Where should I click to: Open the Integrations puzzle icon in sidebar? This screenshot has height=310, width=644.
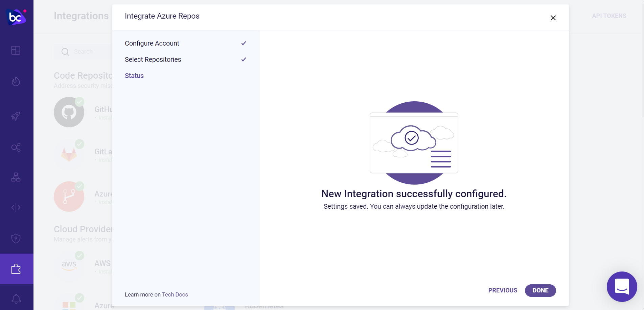point(16,269)
